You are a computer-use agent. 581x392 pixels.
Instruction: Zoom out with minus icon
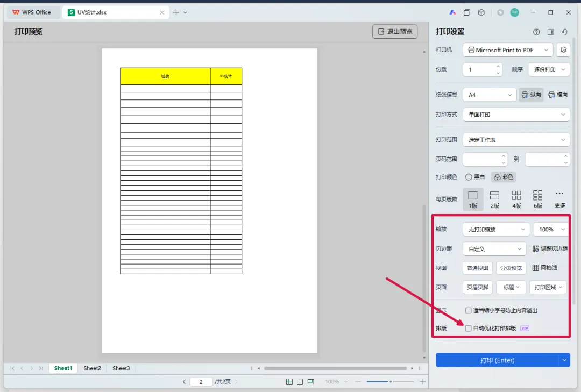[x=358, y=382]
